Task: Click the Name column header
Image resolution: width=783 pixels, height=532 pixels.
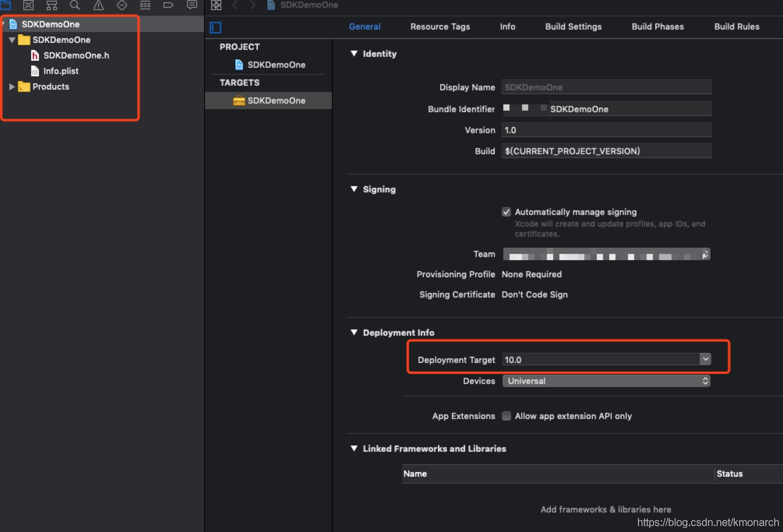Action: pos(558,474)
